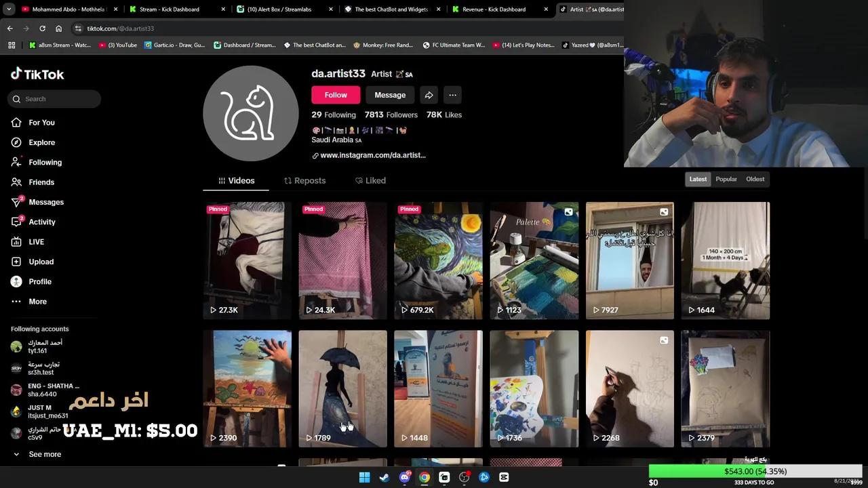Sort videos by Latest
Image resolution: width=868 pixels, height=488 pixels.
click(698, 179)
